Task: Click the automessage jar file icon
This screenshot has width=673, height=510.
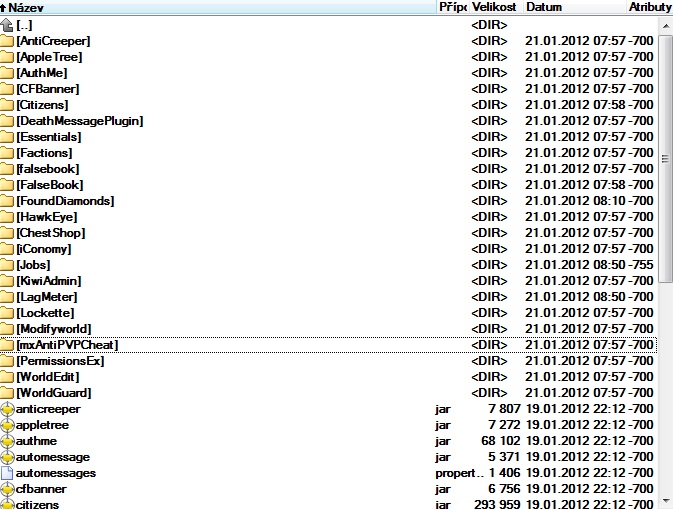Action: (x=7, y=457)
